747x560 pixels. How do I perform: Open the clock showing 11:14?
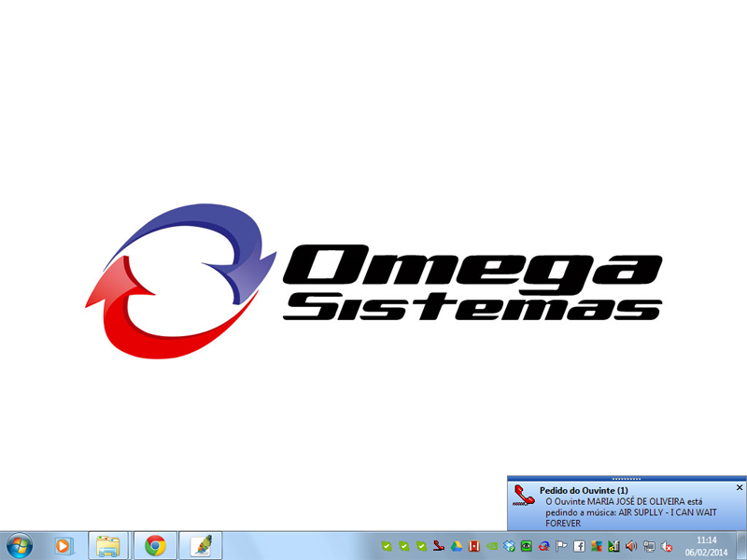tap(707, 546)
